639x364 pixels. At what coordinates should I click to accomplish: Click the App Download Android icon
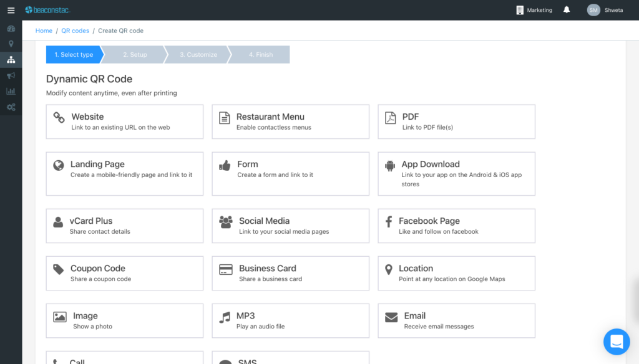pyautogui.click(x=390, y=166)
